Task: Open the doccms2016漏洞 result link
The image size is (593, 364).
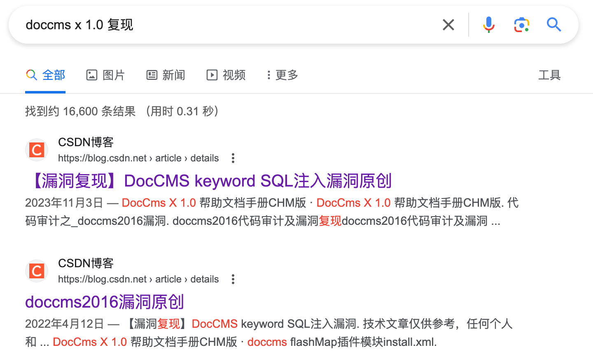Action: tap(105, 302)
